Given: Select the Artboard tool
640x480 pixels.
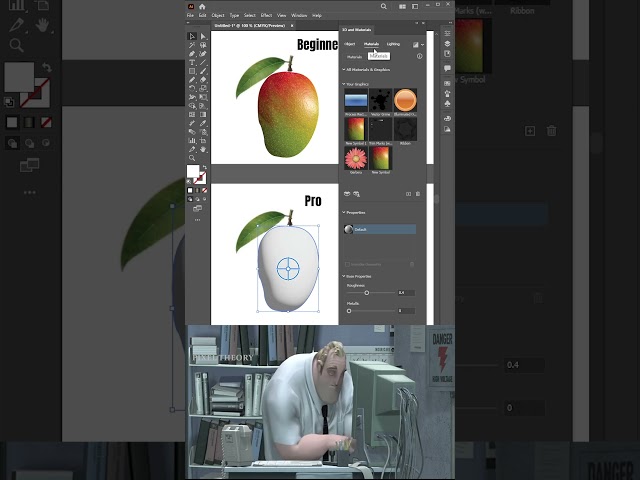Looking at the screenshot, I should click(x=203, y=140).
